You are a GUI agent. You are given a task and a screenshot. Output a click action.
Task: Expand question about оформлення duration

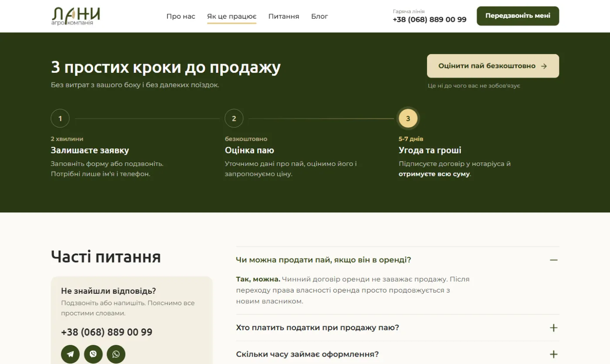(397, 354)
